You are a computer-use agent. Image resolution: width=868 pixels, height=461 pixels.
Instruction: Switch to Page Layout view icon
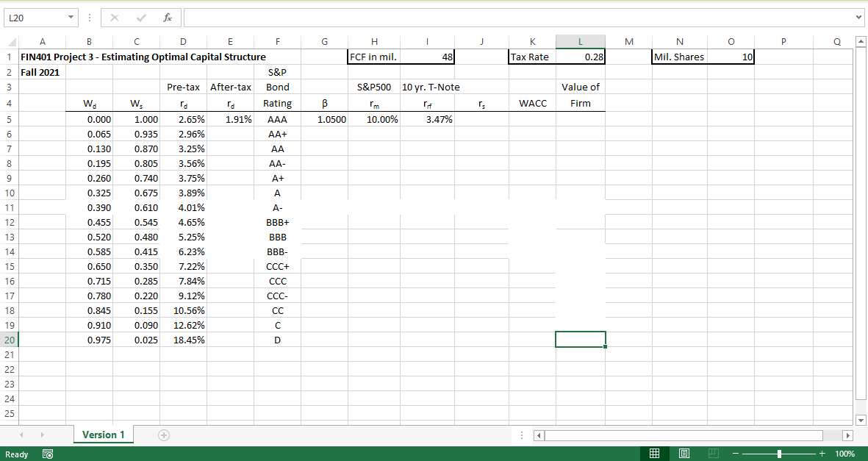click(684, 453)
